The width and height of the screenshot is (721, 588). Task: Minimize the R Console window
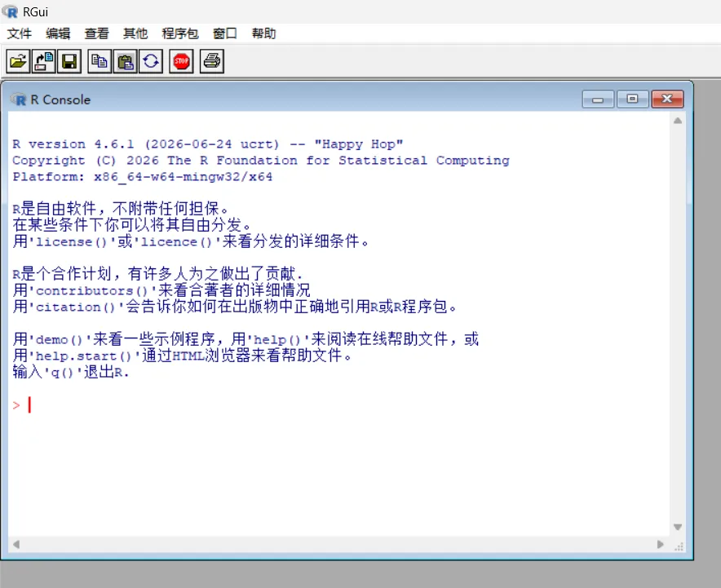598,99
